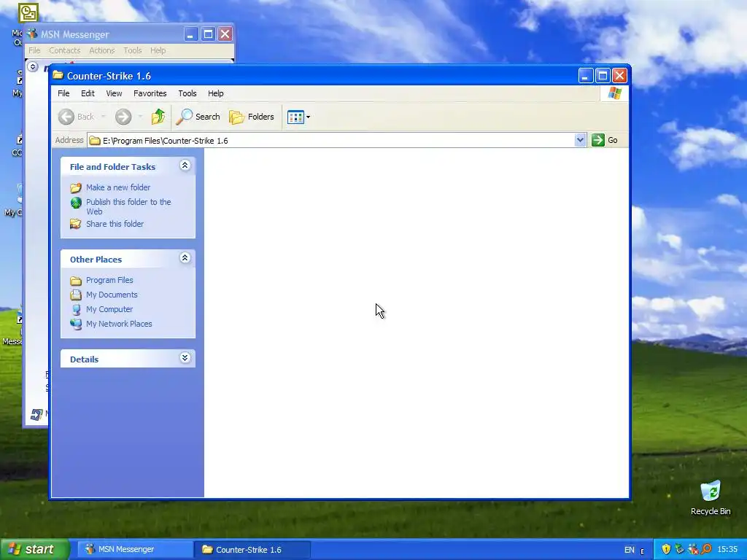Click the address bar path field
The width and height of the screenshot is (747, 560).
pyautogui.click(x=330, y=141)
